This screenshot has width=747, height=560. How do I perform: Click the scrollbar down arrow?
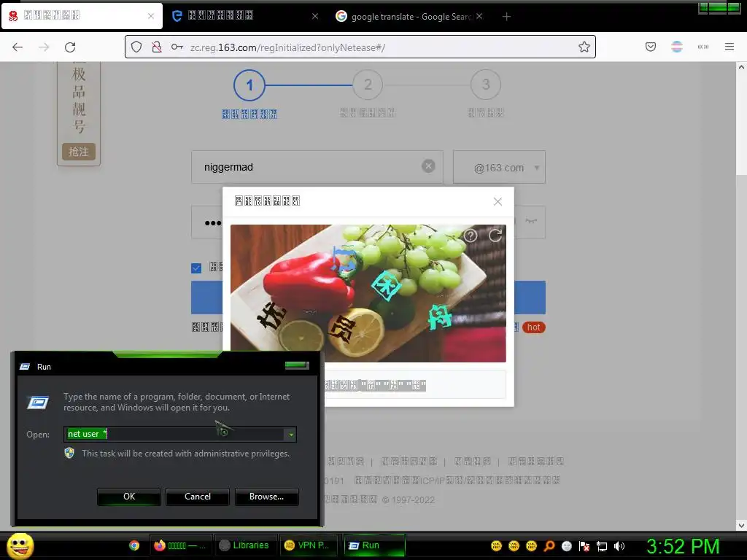pyautogui.click(x=741, y=525)
